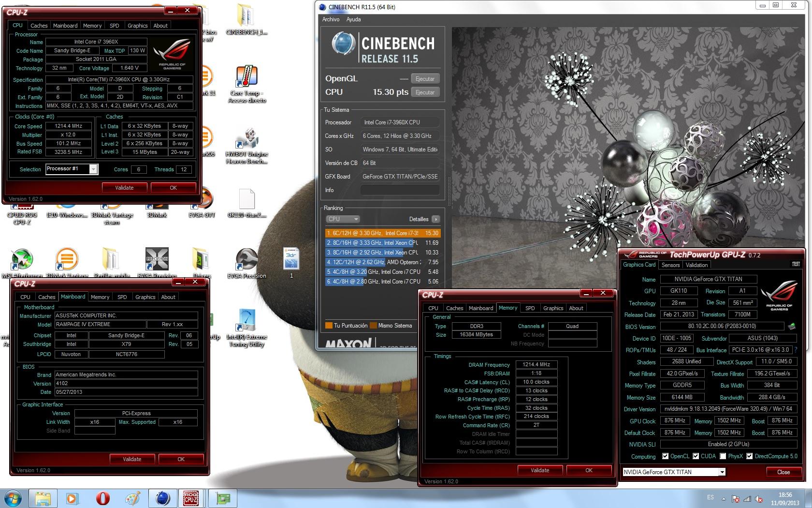Image resolution: width=812 pixels, height=508 pixels.
Task: Switch to SPD tab in Memory CPU-Z window
Action: tap(530, 308)
